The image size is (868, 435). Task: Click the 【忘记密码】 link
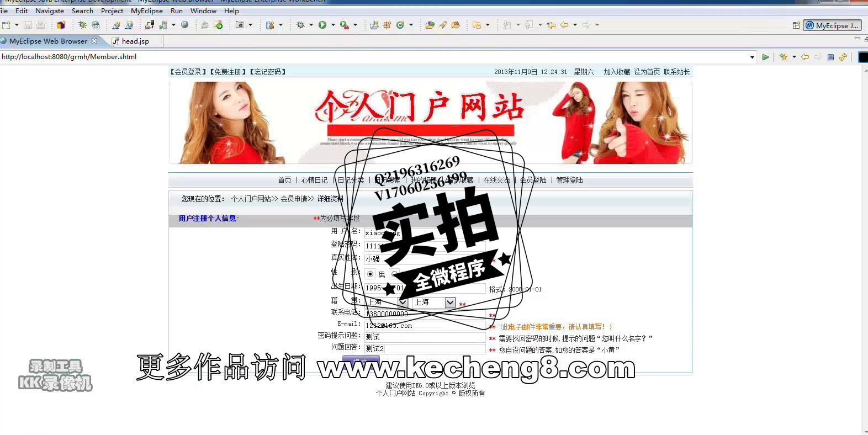(x=268, y=72)
